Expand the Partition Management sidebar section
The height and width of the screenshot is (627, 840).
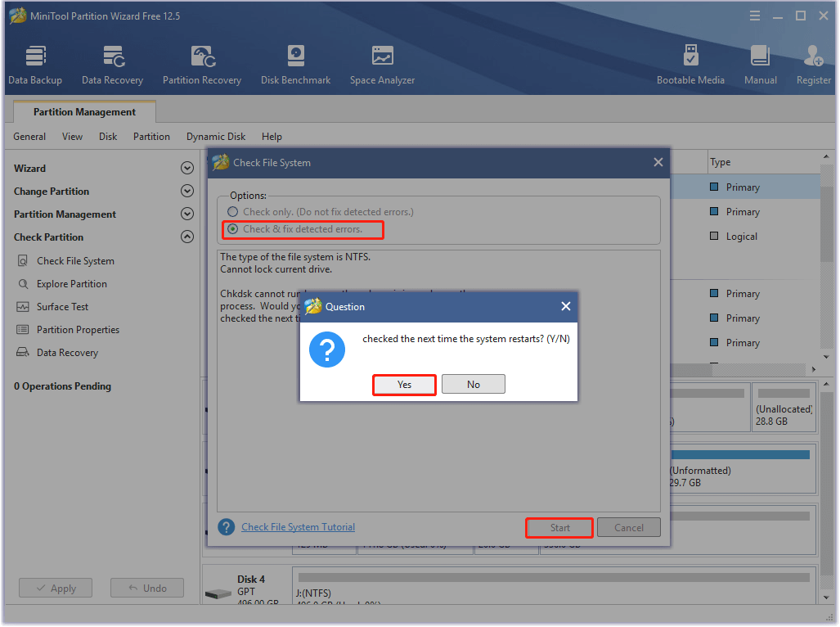pos(187,214)
